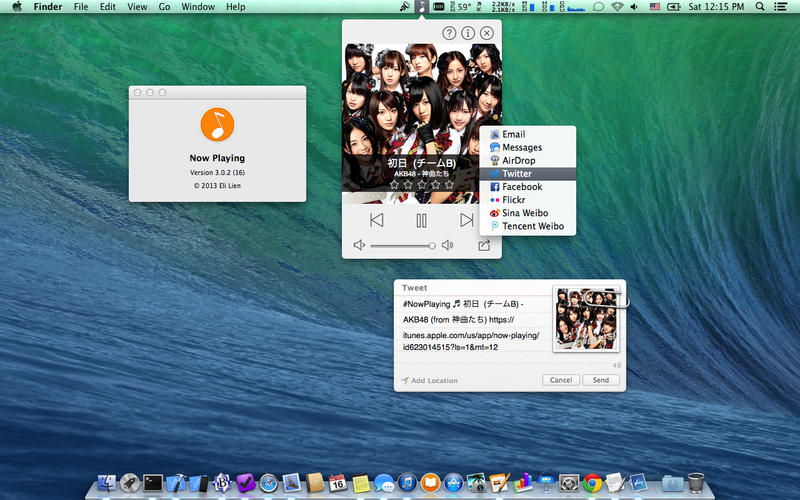Click the Wi-Fi status icon in menu bar
The image size is (800, 500).
(x=617, y=7)
